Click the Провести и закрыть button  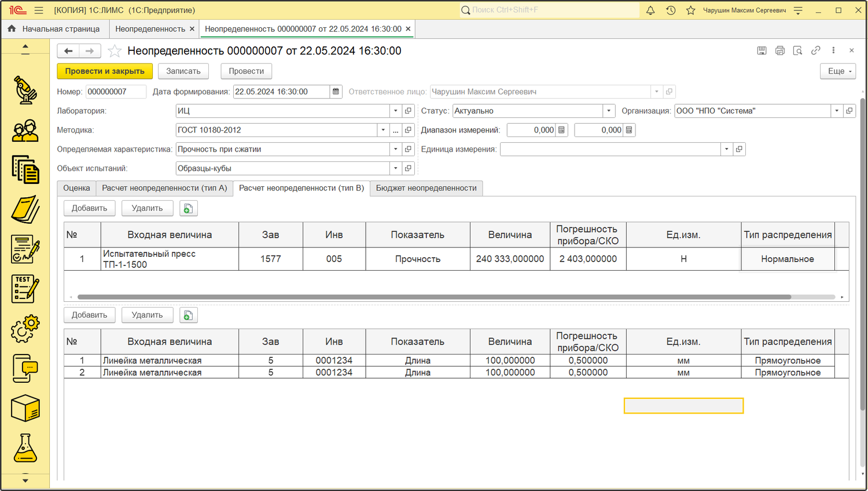tap(105, 71)
